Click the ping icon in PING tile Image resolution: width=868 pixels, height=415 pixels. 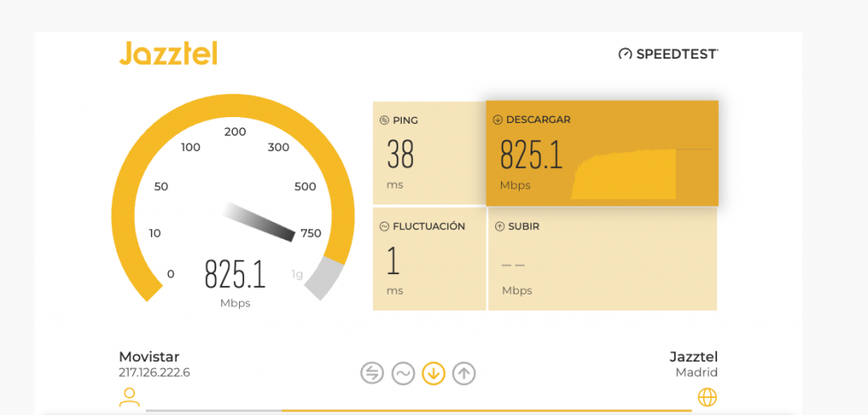click(384, 121)
